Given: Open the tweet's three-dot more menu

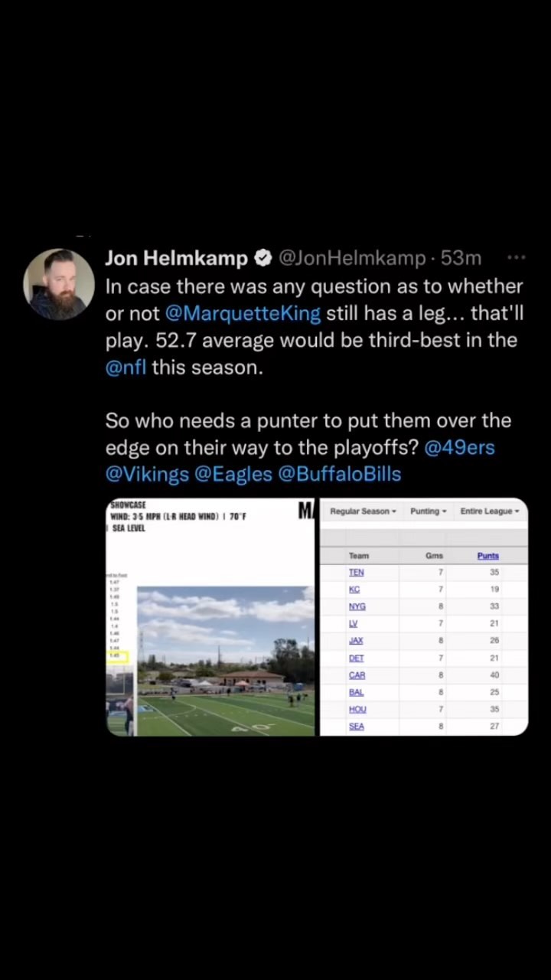Looking at the screenshot, I should [516, 258].
